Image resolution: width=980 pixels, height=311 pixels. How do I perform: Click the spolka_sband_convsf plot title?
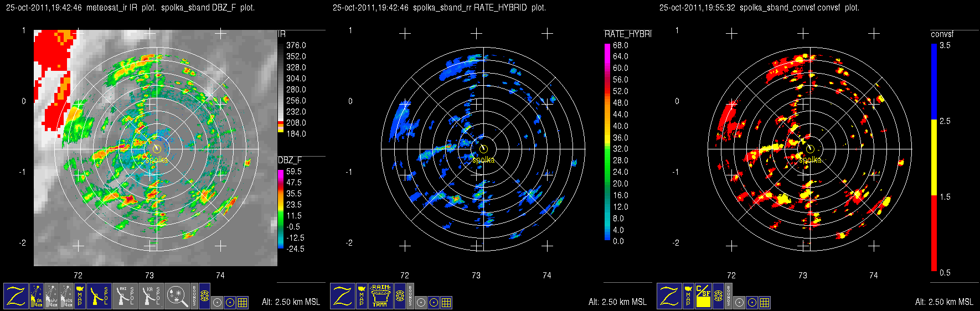759,8
